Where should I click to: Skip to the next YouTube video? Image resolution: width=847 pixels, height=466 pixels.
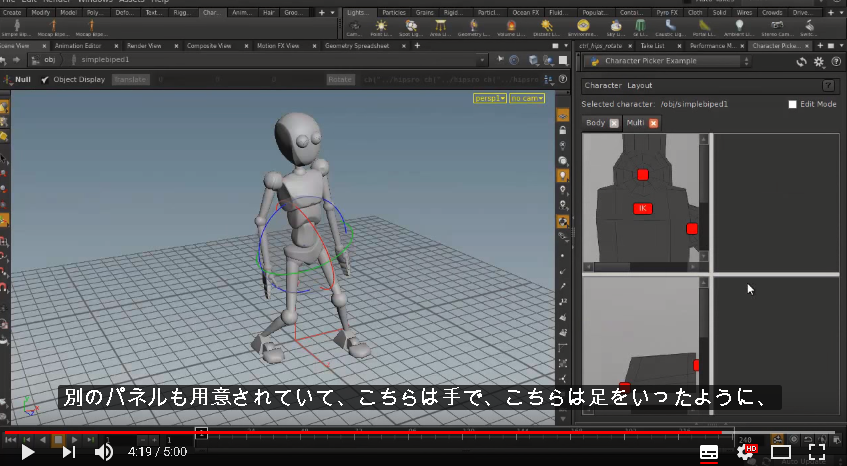pyautogui.click(x=69, y=452)
